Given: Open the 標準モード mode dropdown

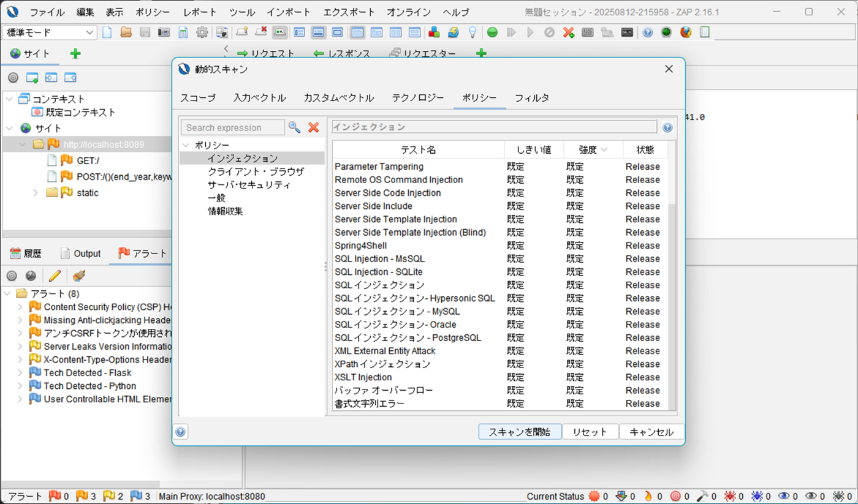Looking at the screenshot, I should click(50, 32).
